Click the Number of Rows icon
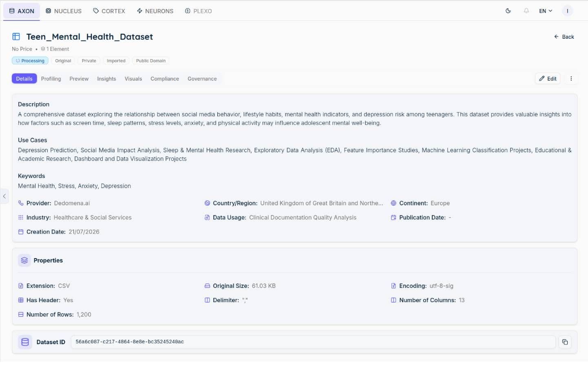This screenshot has height=367, width=588. click(21, 314)
